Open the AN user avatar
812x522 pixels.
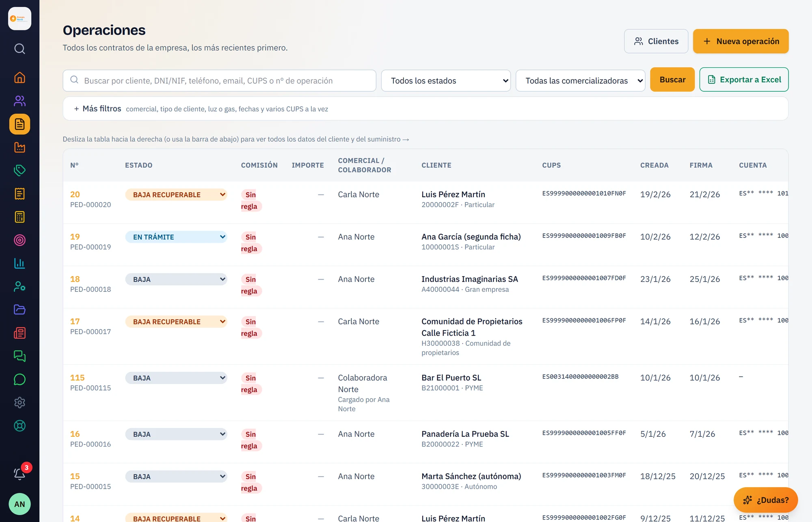19,504
